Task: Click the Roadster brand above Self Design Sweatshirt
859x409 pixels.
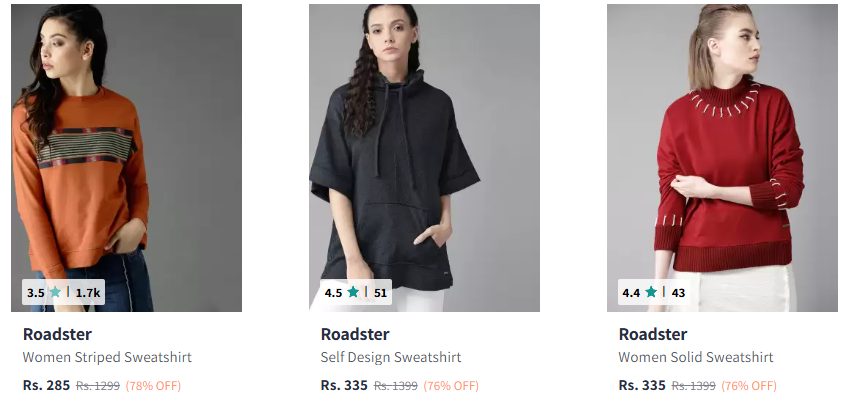Action: pyautogui.click(x=355, y=334)
